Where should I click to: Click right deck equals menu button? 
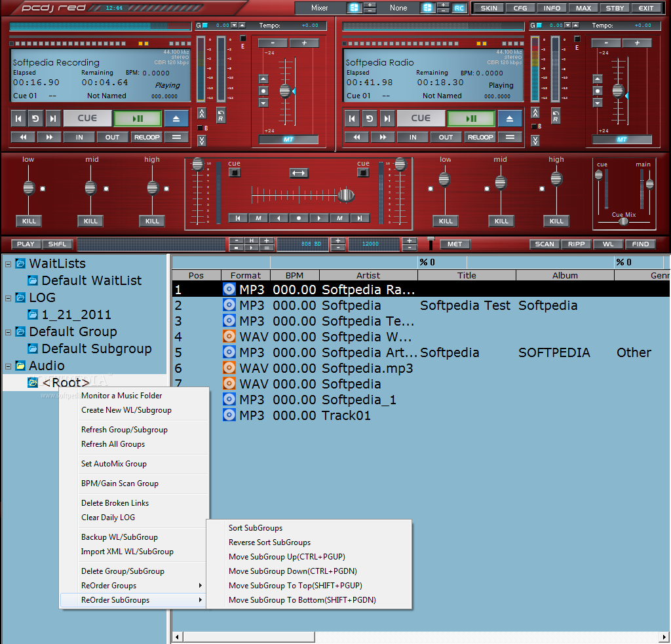(x=510, y=137)
